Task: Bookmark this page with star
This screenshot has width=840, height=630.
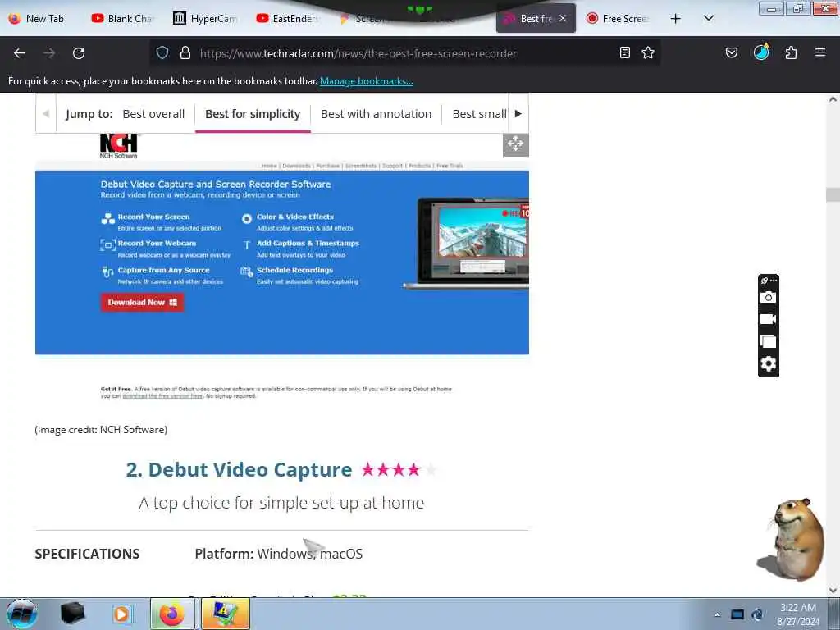Action: click(x=648, y=52)
